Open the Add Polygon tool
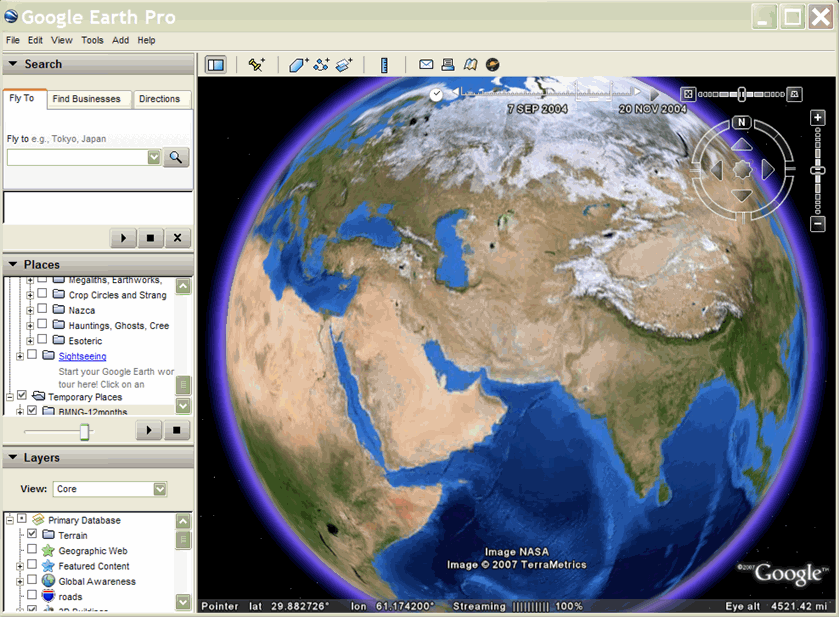The image size is (839, 617). coord(298,63)
